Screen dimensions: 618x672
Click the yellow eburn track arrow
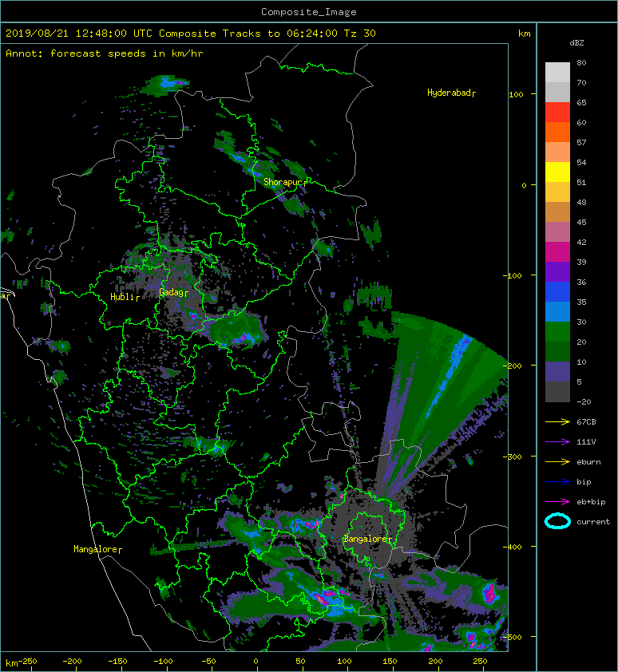(x=557, y=461)
